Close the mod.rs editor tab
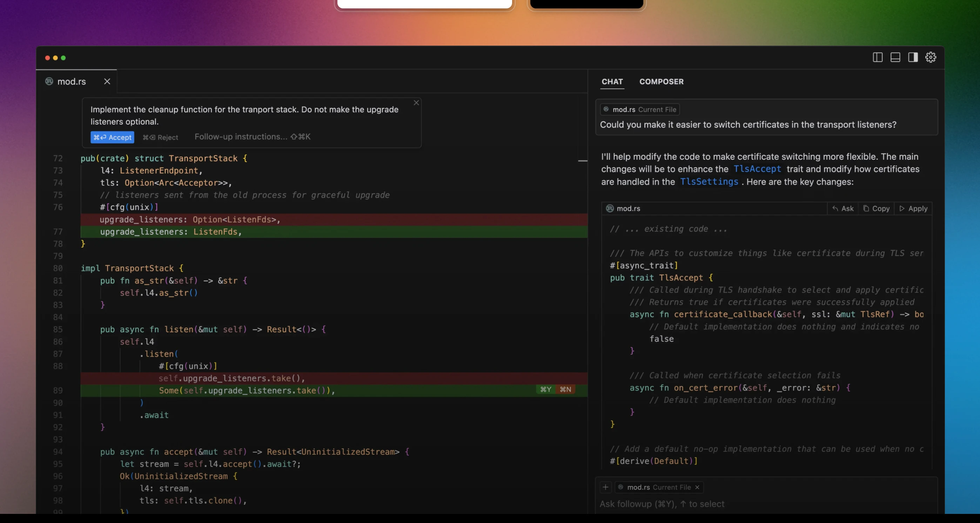The image size is (980, 523). tap(107, 81)
